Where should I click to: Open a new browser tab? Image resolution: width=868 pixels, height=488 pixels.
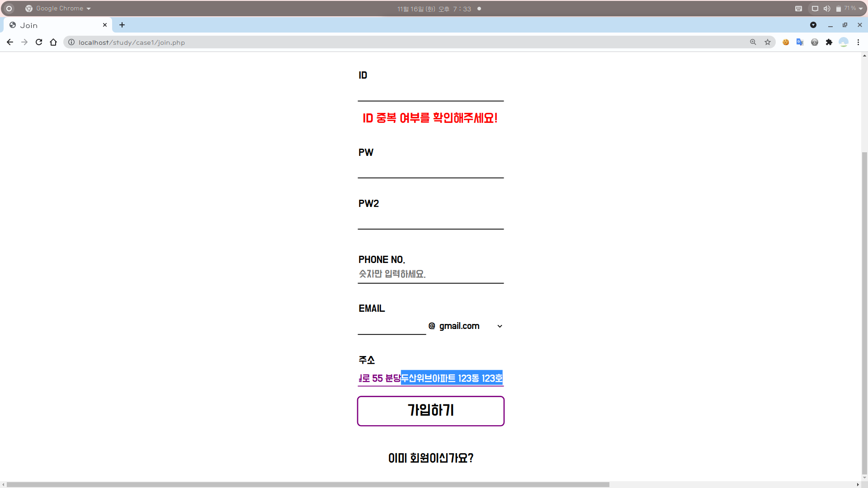pyautogui.click(x=122, y=25)
